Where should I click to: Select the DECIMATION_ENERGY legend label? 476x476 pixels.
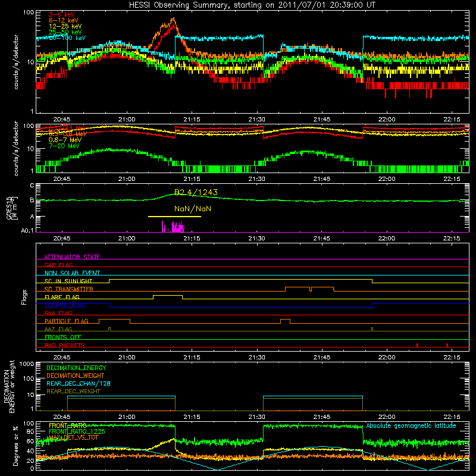76,368
